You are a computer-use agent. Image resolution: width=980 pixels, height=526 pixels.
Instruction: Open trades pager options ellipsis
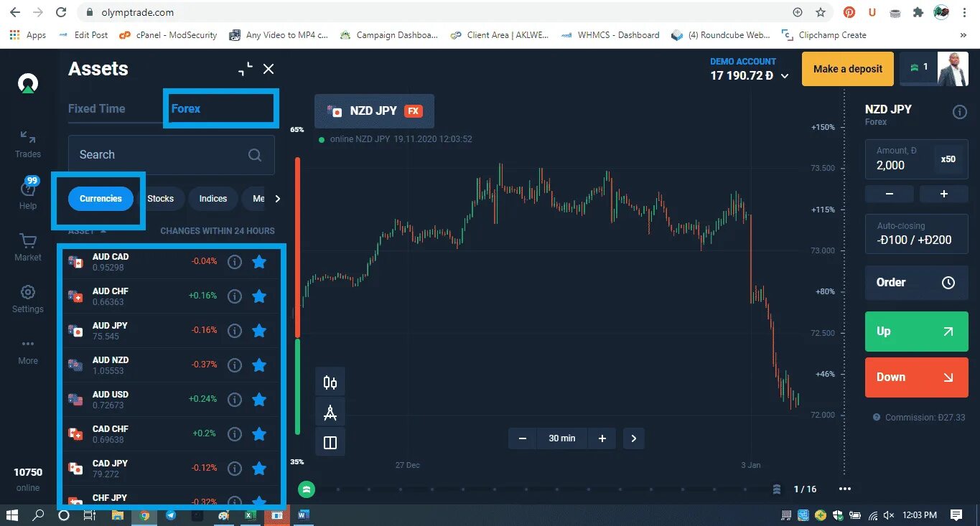844,489
